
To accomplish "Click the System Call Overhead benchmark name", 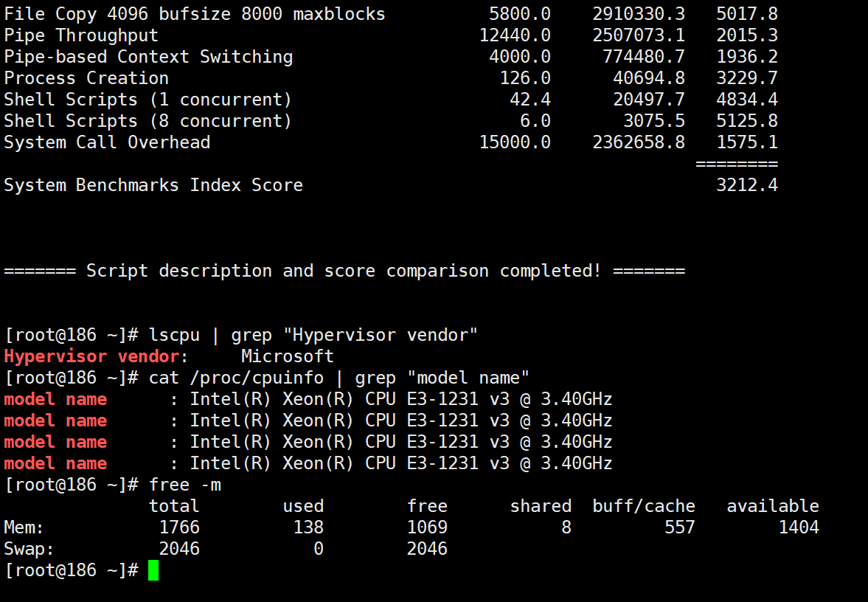I will point(107,142).
